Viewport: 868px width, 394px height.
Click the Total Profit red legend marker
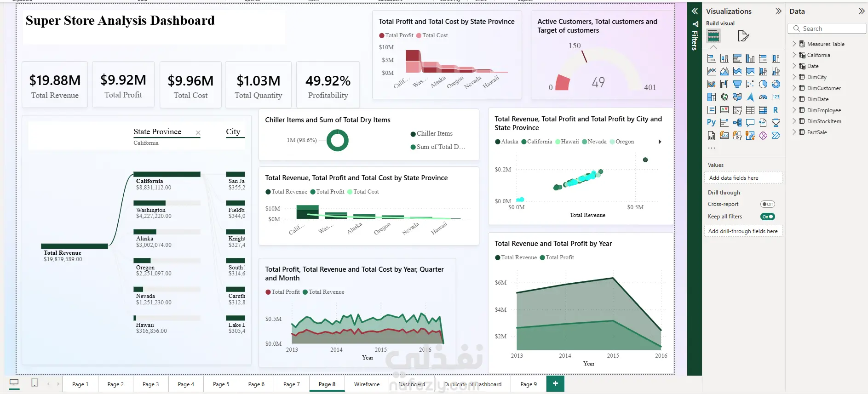pos(382,35)
